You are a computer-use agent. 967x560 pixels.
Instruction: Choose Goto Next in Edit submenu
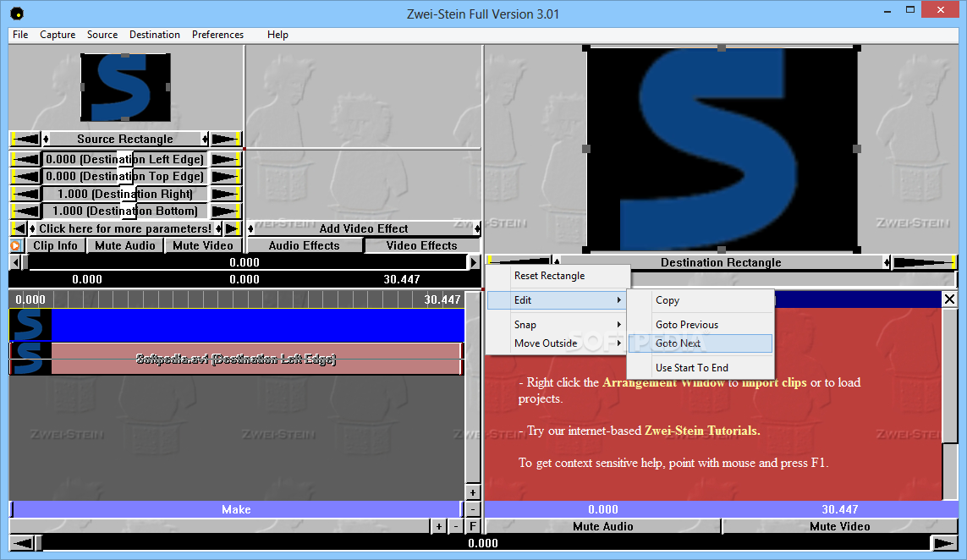(701, 343)
